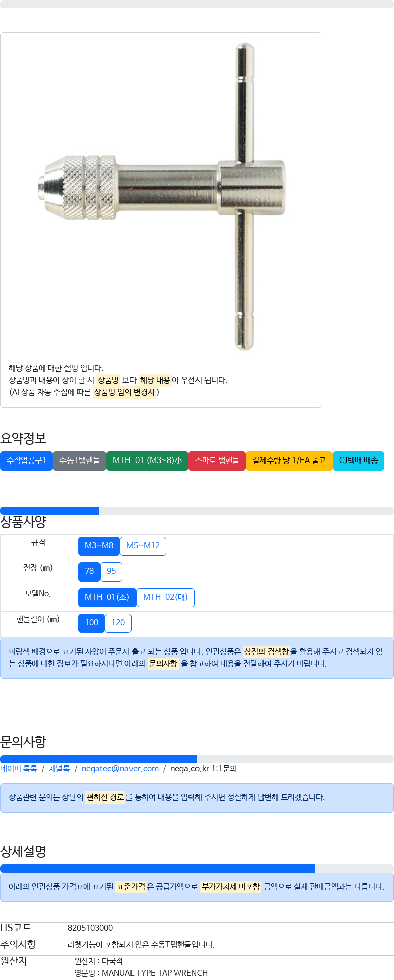Pick handle length 120
394x980 pixels.
tap(118, 623)
